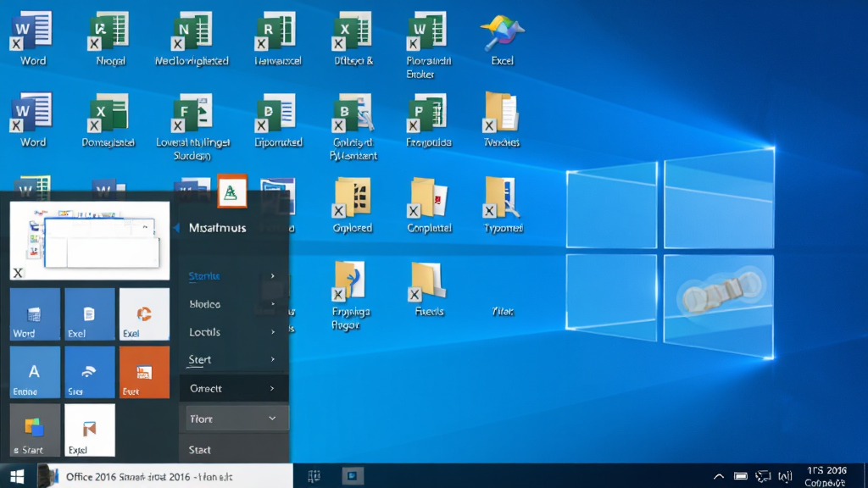The image size is (868, 488).
Task: Open the blue Exel tile
Action: 90,313
